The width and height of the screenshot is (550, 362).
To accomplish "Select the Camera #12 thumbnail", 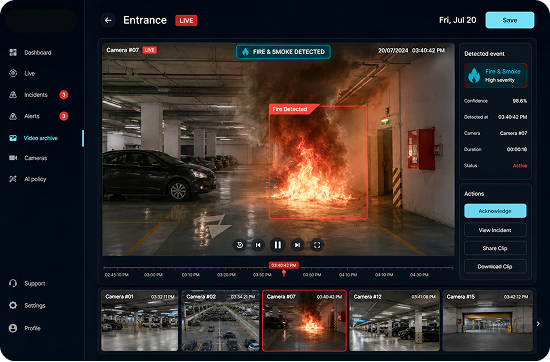I will pos(394,321).
